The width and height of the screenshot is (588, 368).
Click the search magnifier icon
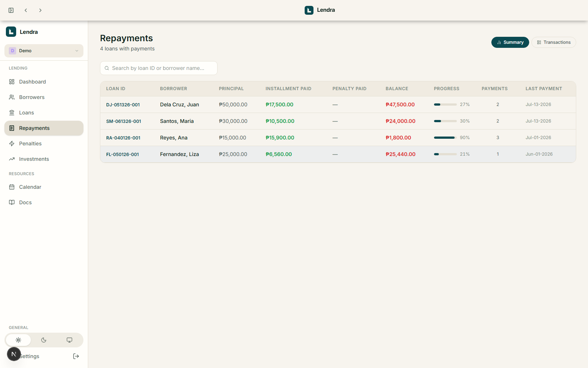pos(107,68)
